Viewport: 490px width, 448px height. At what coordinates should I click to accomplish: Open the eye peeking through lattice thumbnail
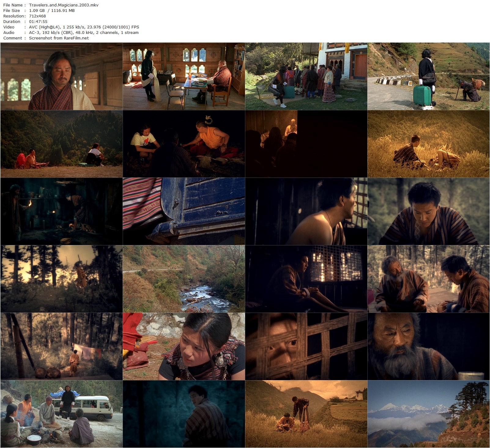pyautogui.click(x=306, y=347)
